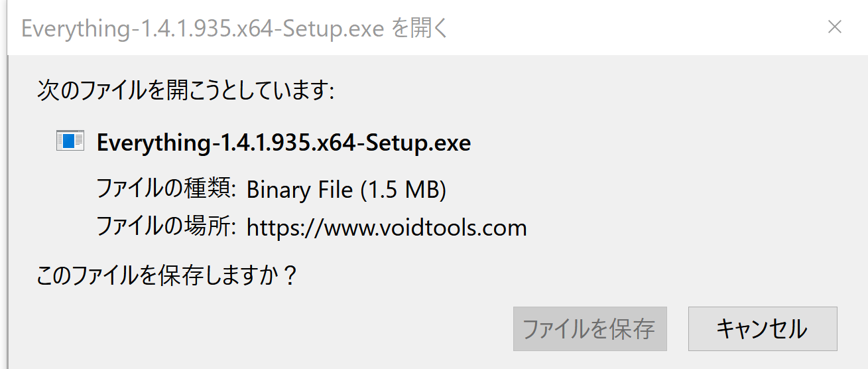This screenshot has height=369, width=868.
Task: Click empty title bar area beside title
Action: tap(630, 28)
